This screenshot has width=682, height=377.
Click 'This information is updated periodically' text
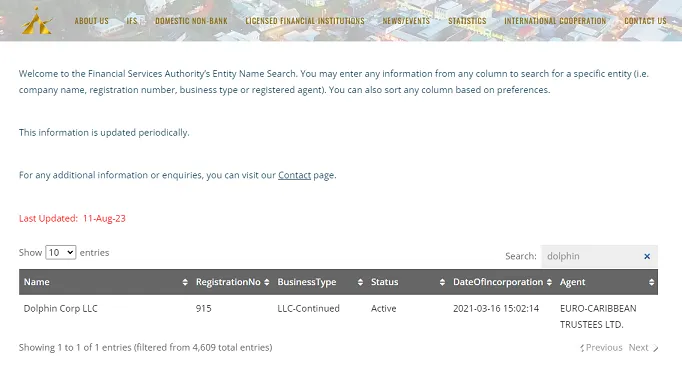(x=104, y=133)
